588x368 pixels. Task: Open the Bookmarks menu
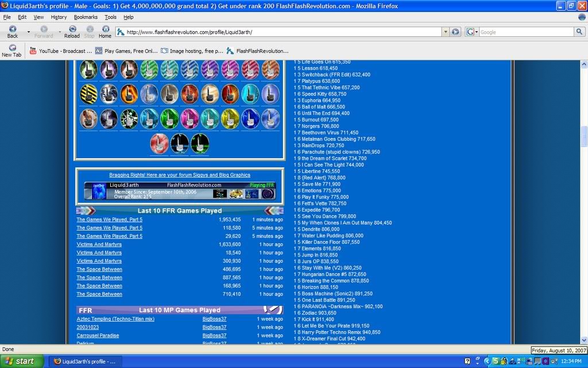(86, 17)
